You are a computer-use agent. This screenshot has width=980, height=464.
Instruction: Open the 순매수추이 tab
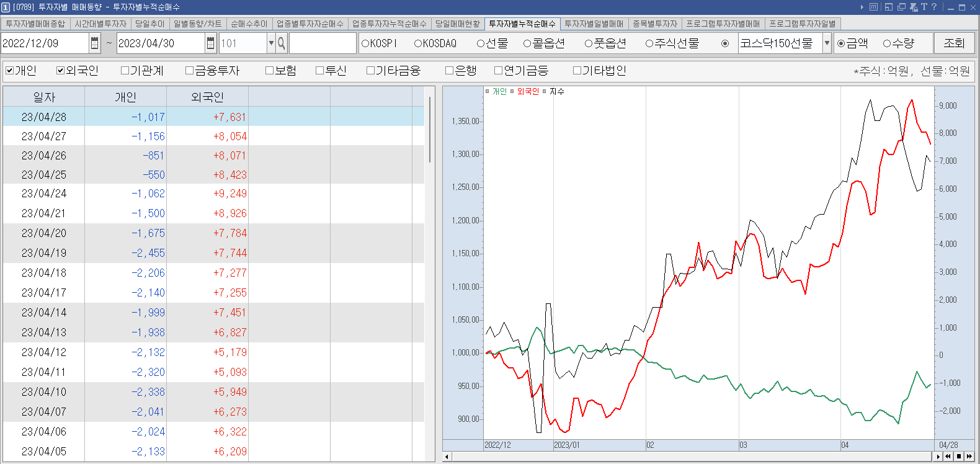point(249,24)
